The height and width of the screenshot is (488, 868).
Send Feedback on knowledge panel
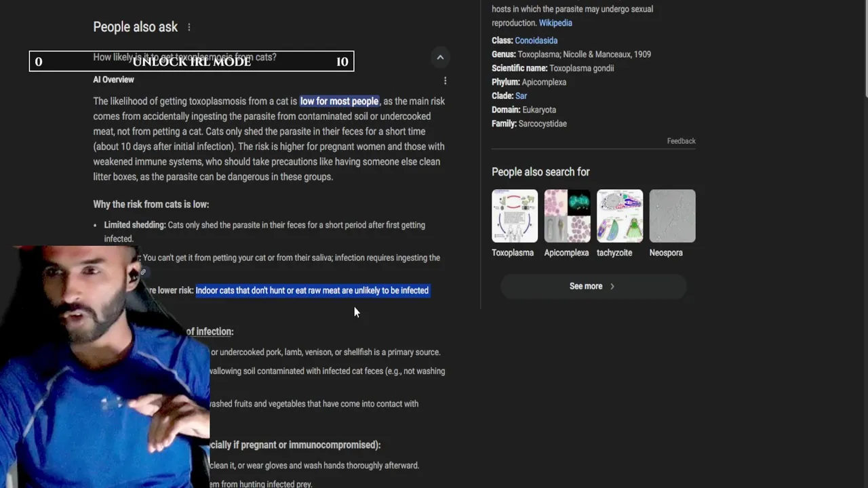(x=681, y=141)
